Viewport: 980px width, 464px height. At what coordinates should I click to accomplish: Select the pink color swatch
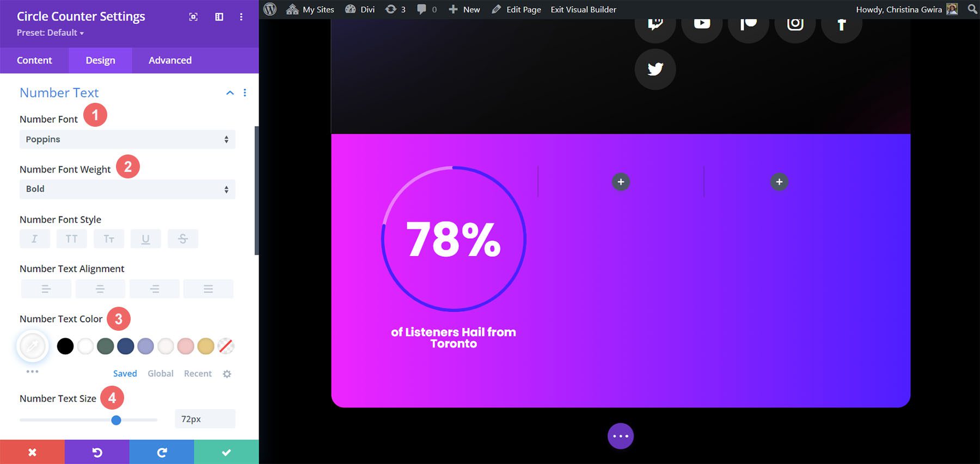tap(186, 346)
